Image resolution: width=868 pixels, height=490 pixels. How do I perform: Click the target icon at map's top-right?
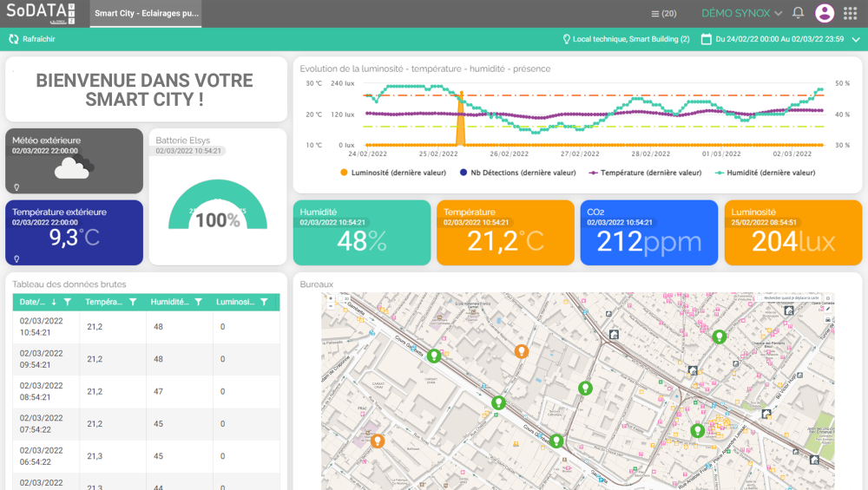click(828, 298)
